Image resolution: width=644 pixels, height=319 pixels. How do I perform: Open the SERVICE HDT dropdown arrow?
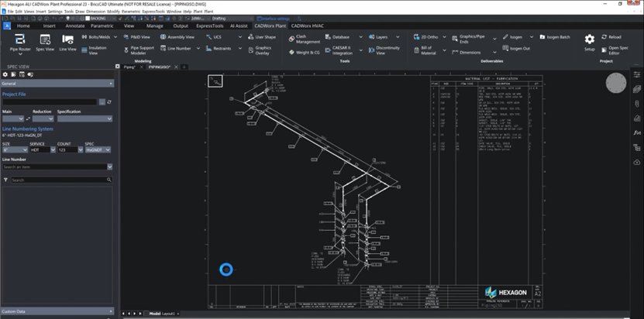(53, 150)
